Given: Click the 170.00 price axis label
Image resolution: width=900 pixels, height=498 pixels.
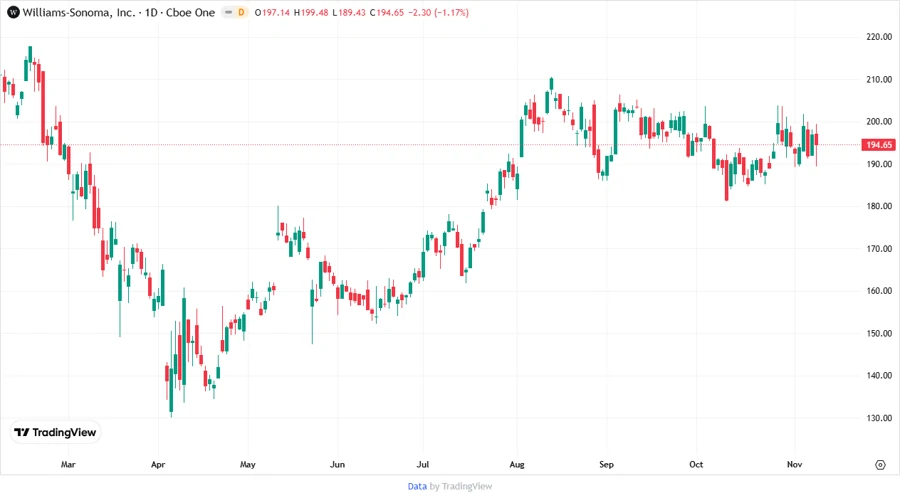Looking at the screenshot, I should pos(879,248).
